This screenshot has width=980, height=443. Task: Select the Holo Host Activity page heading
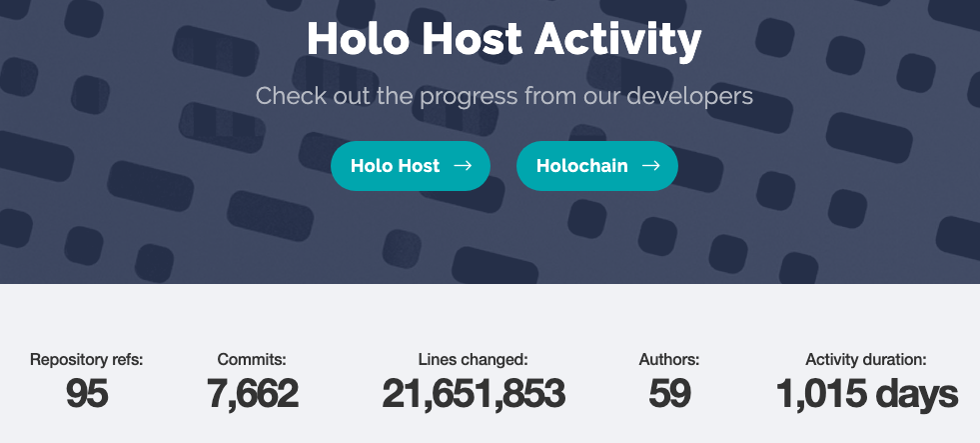click(x=503, y=39)
